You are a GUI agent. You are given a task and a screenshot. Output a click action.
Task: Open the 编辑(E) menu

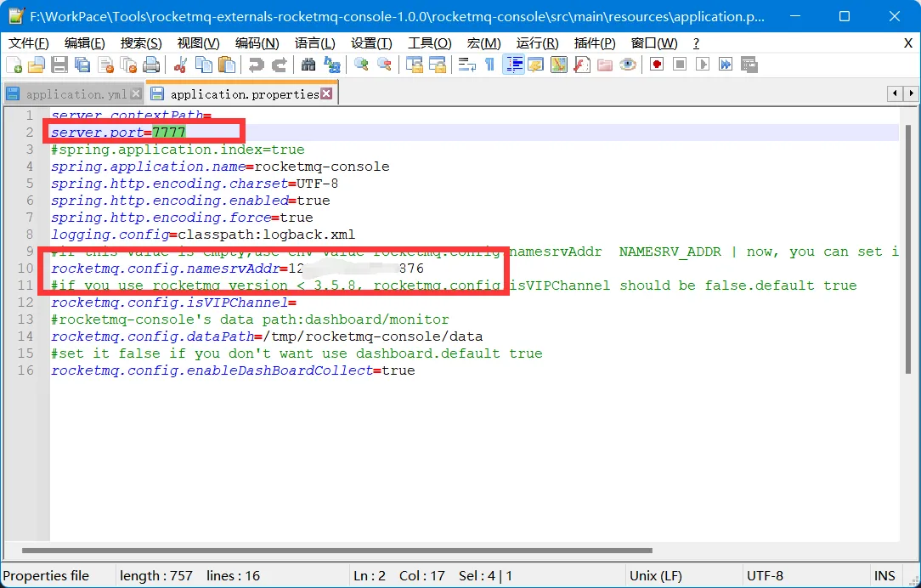(85, 43)
